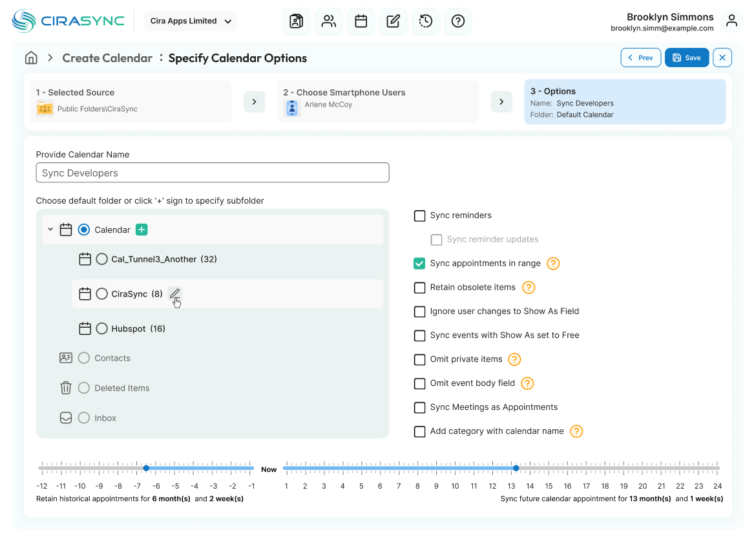This screenshot has width=756, height=543.
Task: Click the Save button
Action: (687, 58)
